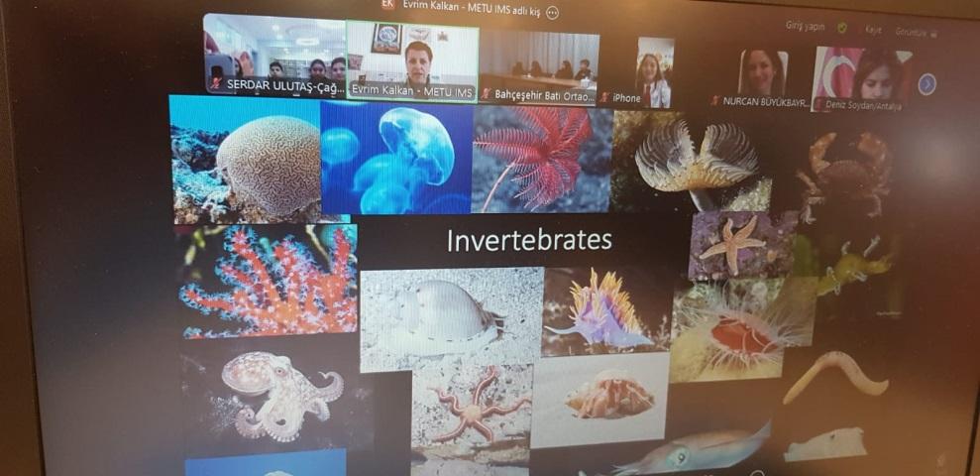Click the red scallop with tentacles photo
This screenshot has height=476, width=980.
pos(742,330)
